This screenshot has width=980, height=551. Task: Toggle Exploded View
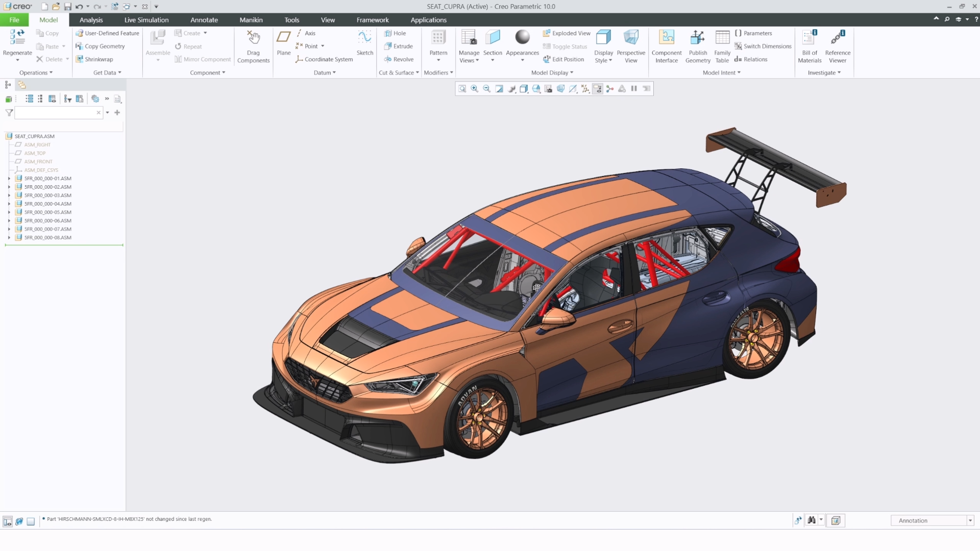567,33
